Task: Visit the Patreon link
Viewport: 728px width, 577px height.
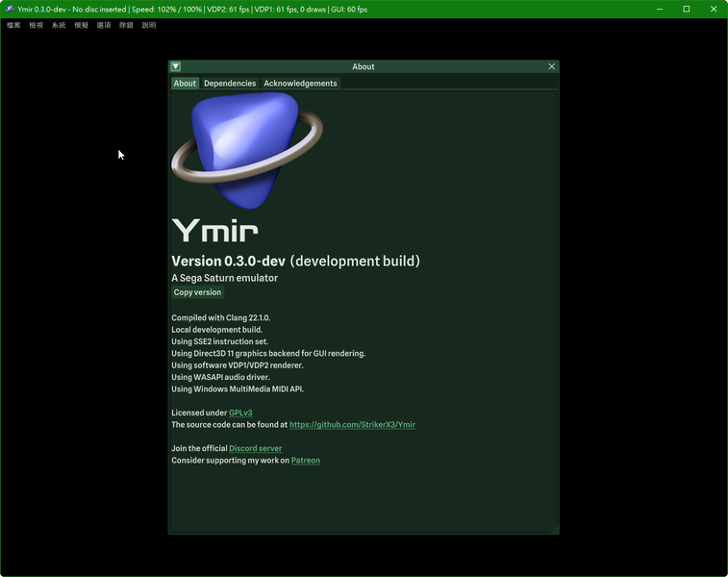Action: (x=305, y=461)
